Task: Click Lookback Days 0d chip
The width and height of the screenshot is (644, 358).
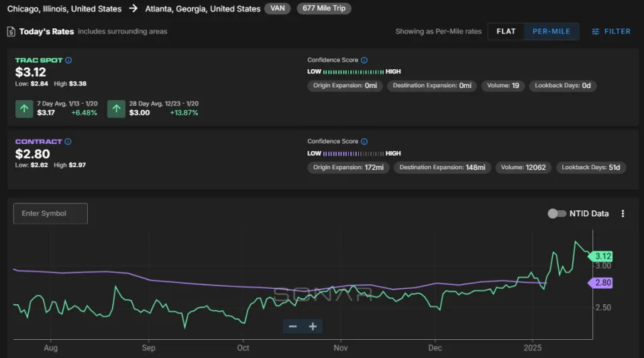Action: [x=563, y=85]
